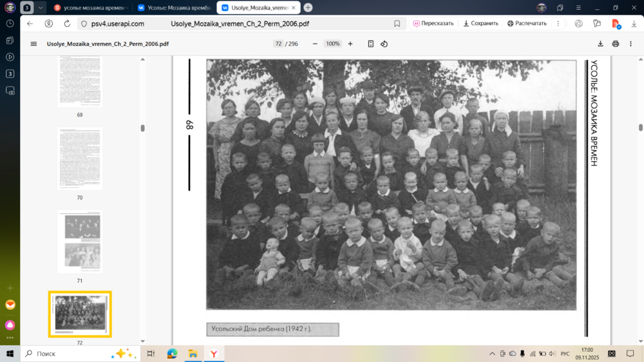
Task: Toggle the PDF thumbnail sidebar menu
Action: (x=33, y=44)
